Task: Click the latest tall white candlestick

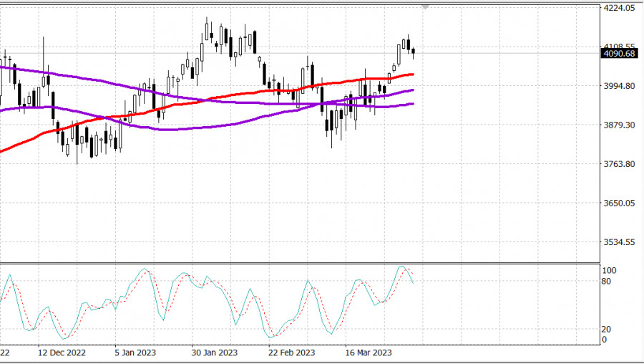Action: [x=399, y=54]
